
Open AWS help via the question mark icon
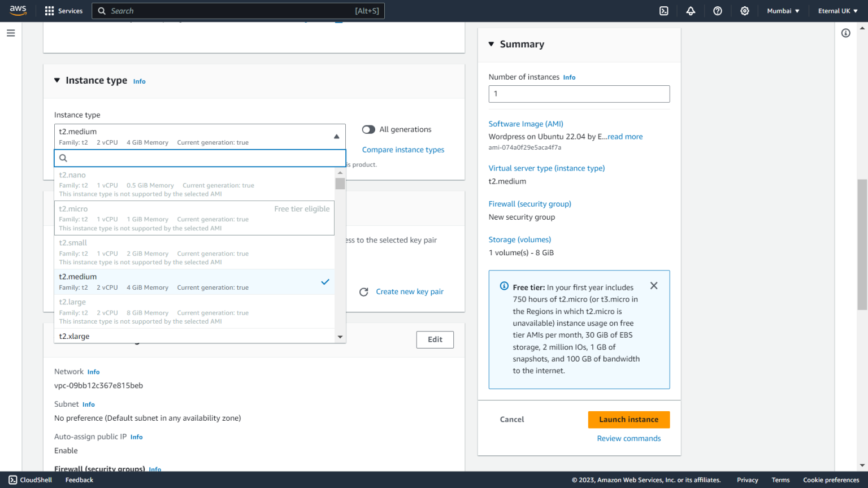click(718, 10)
